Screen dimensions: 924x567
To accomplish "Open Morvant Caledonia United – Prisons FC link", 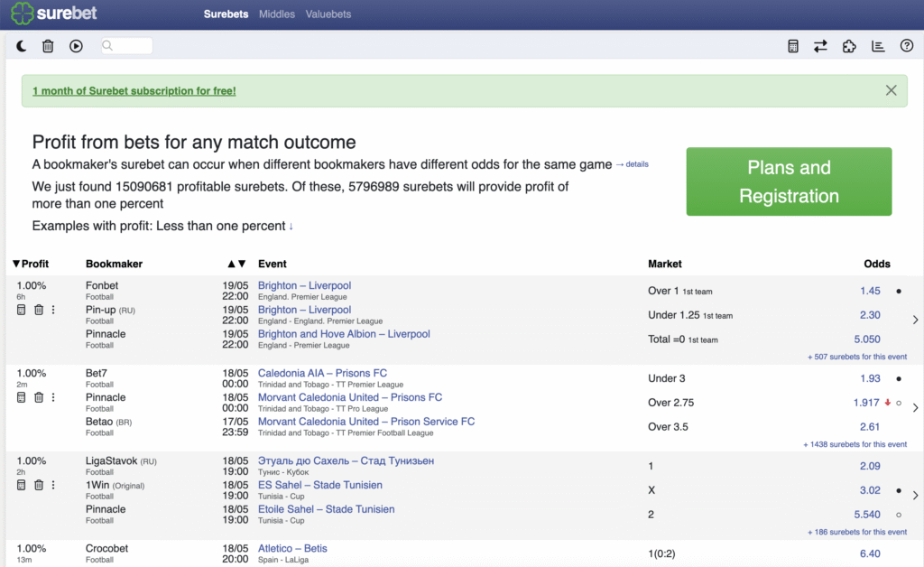I will (350, 397).
